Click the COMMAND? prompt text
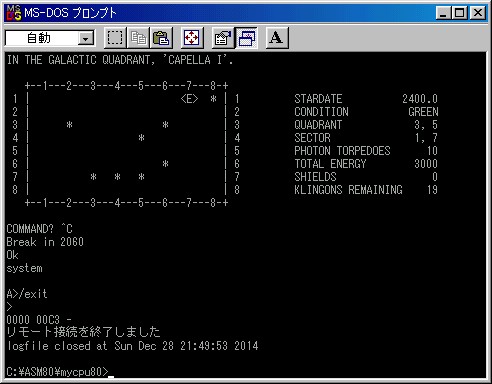Screen dimensions: 492x384 pyautogui.click(x=30, y=229)
